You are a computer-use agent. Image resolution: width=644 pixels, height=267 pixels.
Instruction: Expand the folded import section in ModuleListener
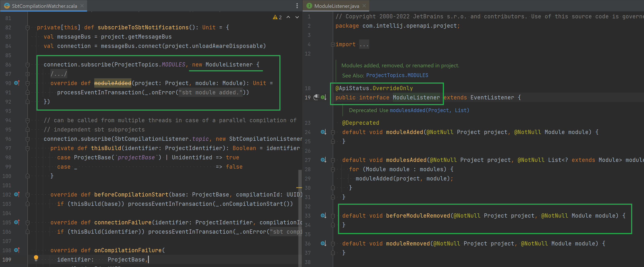(x=333, y=45)
